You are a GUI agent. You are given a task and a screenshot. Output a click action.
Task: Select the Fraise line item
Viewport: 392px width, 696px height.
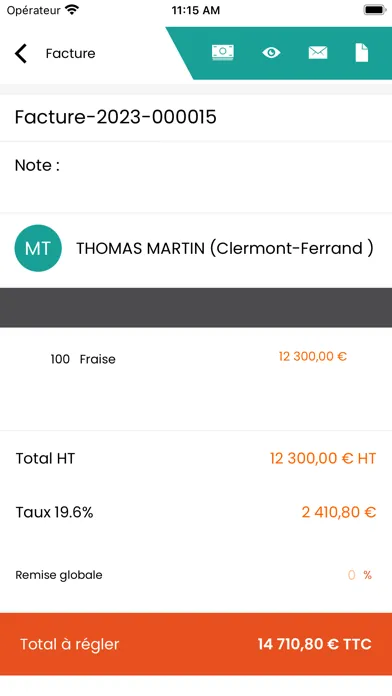[98, 359]
